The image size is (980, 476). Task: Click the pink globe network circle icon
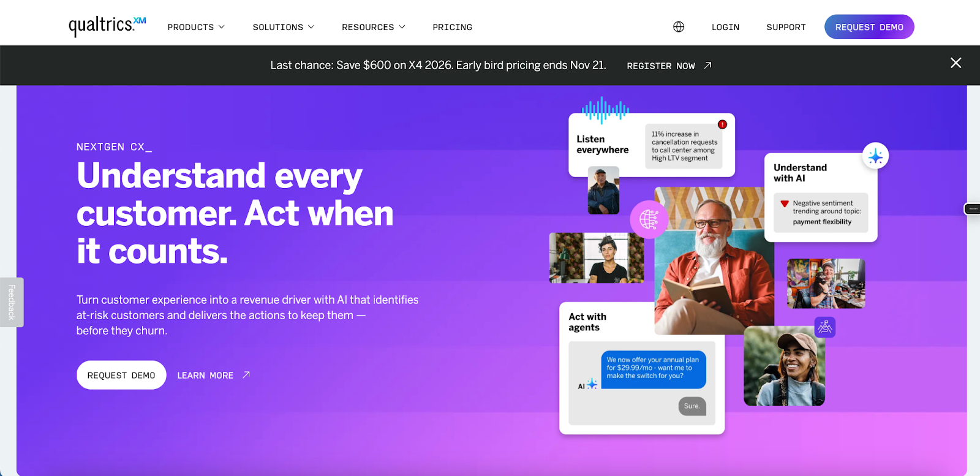649,219
